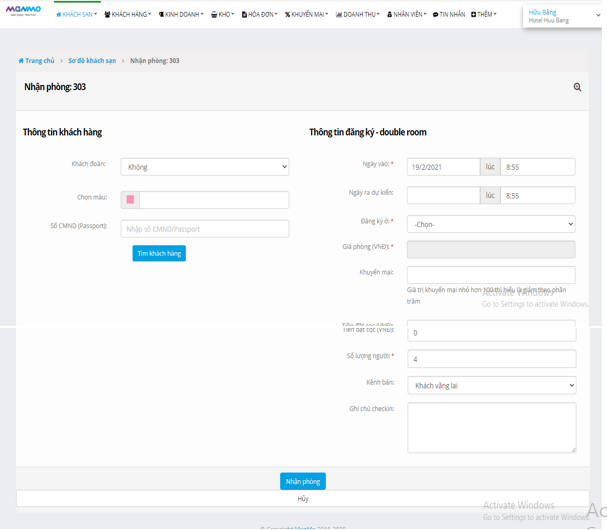Viewport: 607px width, 530px height.
Task: Click the Hủy cancel button
Action: click(x=302, y=498)
